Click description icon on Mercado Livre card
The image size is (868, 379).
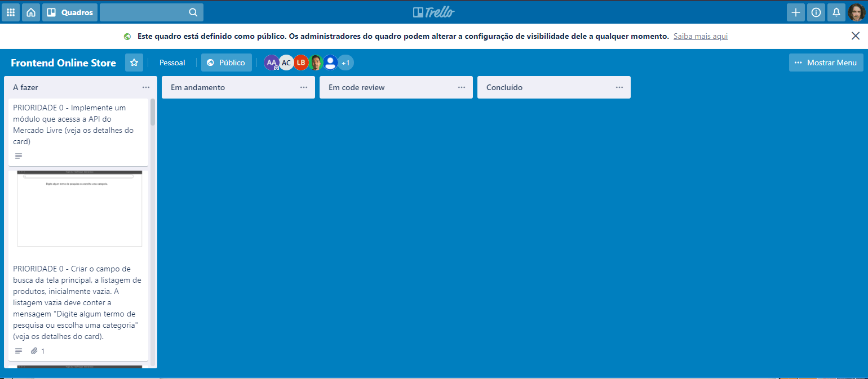(x=19, y=155)
